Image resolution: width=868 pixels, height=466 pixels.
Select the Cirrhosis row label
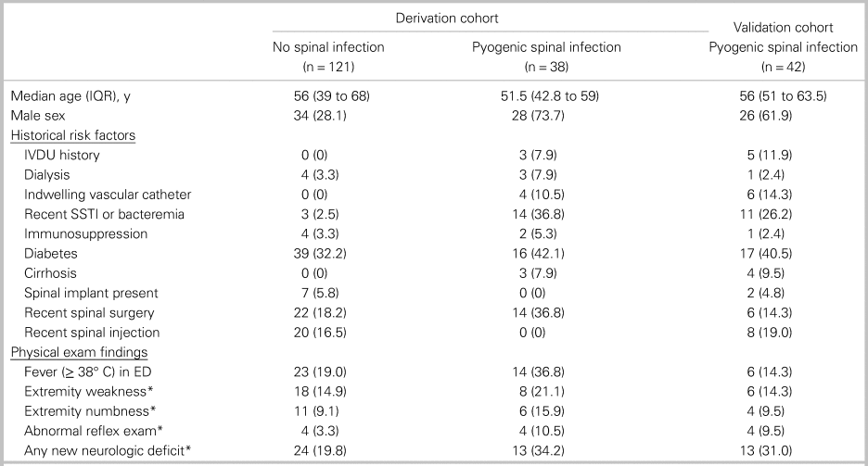coord(51,273)
